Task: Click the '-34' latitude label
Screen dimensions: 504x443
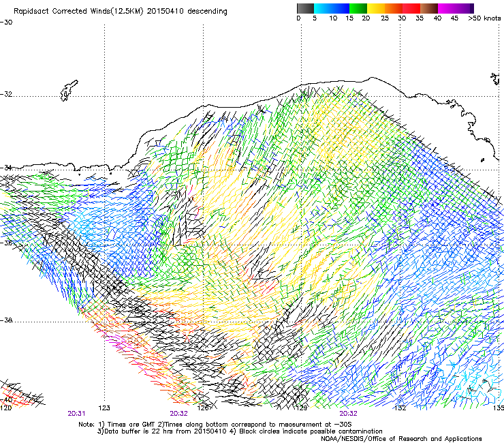Action: pyautogui.click(x=6, y=168)
